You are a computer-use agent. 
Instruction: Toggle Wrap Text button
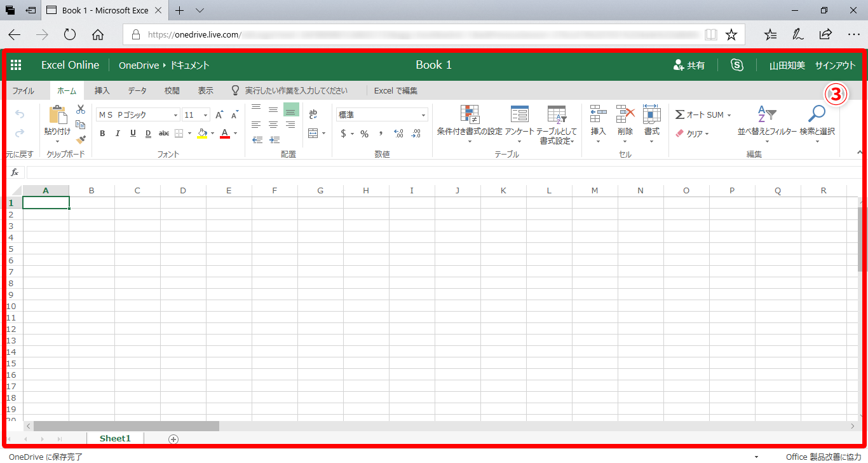click(313, 114)
